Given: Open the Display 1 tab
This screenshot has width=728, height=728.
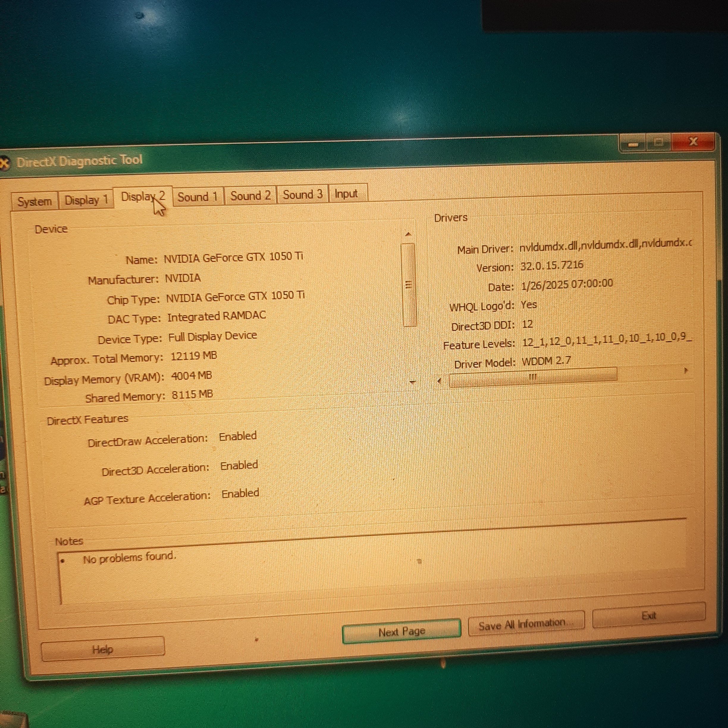Looking at the screenshot, I should pyautogui.click(x=86, y=200).
